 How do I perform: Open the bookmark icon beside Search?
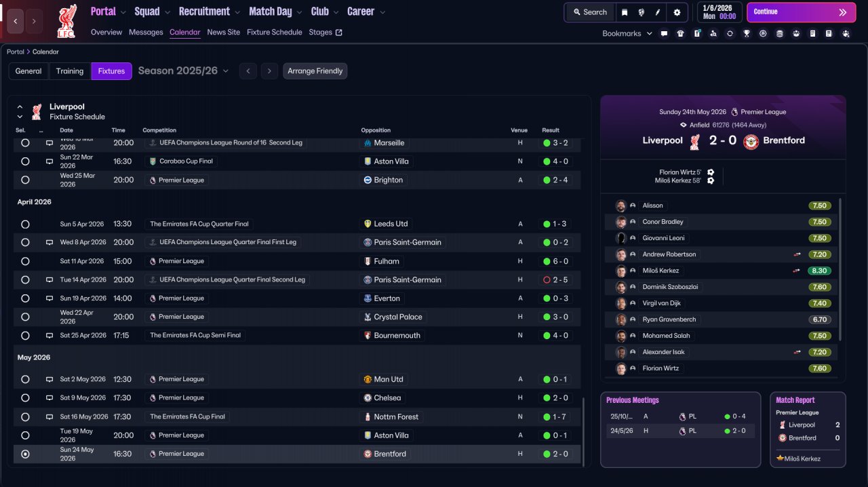(624, 12)
